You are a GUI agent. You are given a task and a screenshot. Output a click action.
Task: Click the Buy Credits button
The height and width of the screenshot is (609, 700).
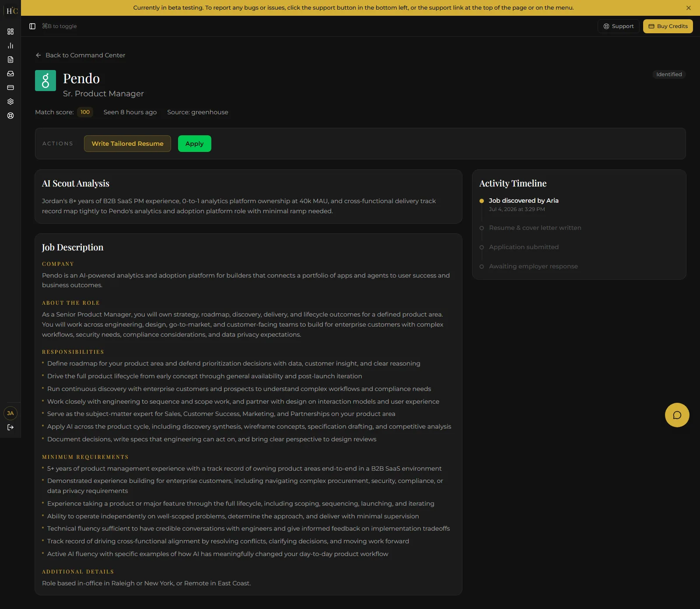pyautogui.click(x=668, y=26)
